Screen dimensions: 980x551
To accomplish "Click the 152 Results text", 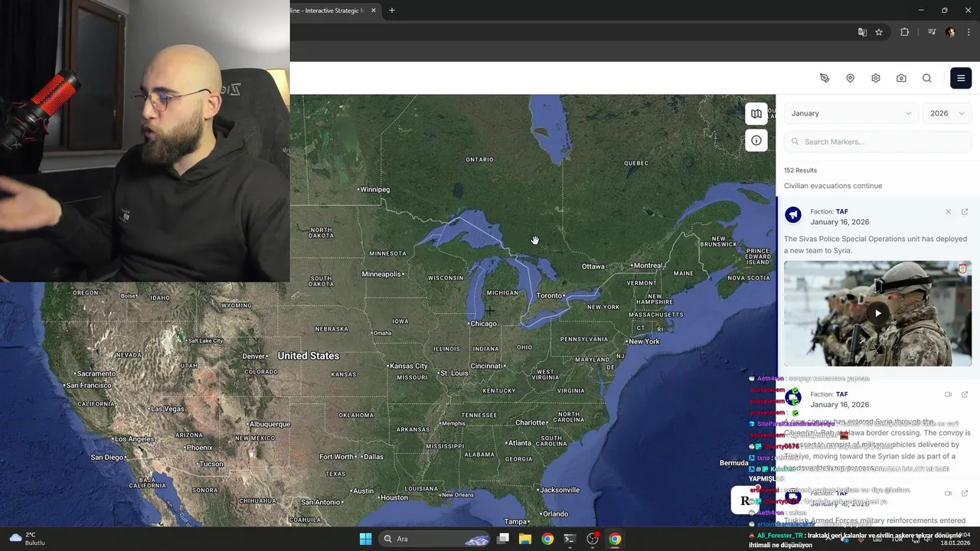I will point(800,170).
